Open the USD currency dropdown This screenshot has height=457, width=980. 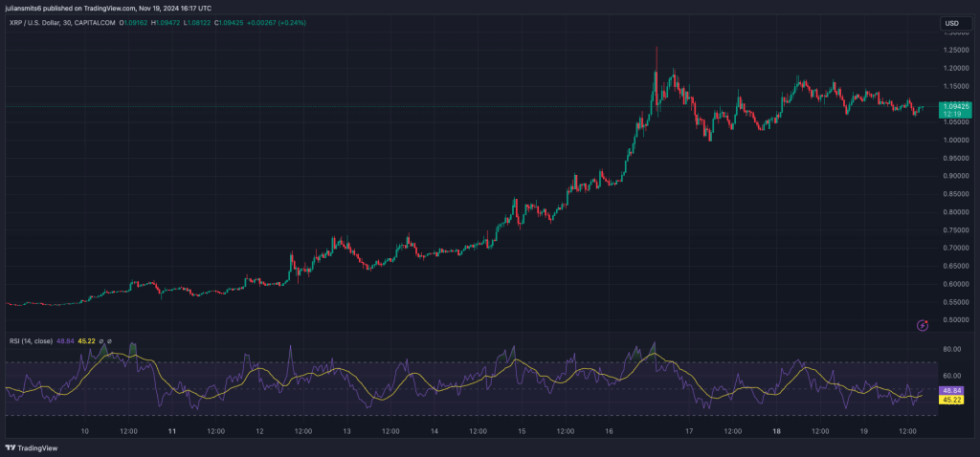click(x=951, y=23)
